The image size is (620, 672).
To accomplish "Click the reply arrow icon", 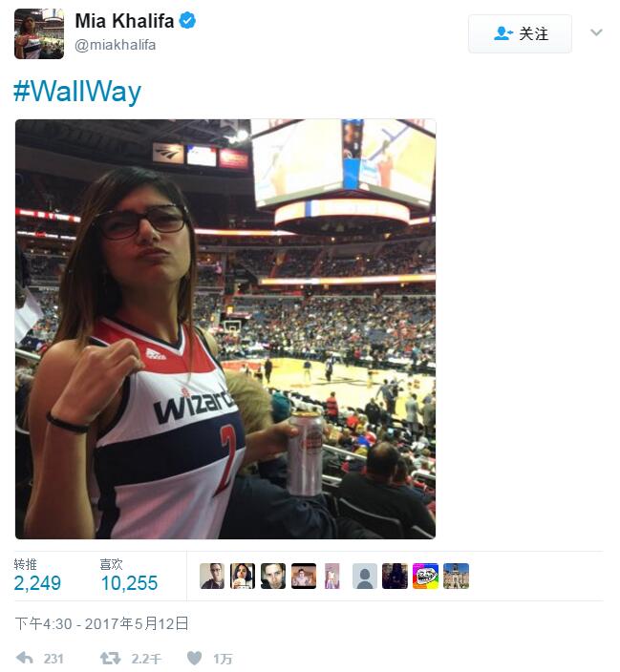I will point(25,658).
